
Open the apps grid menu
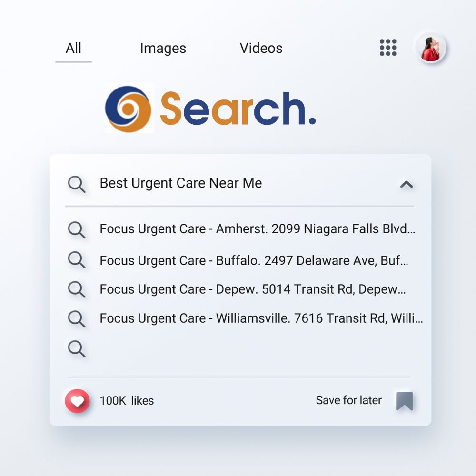pos(388,48)
